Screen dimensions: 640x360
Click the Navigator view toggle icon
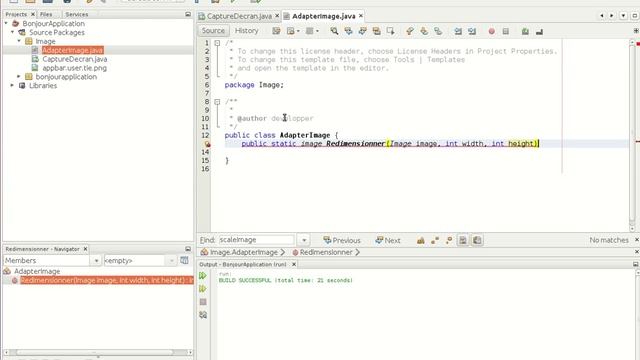[x=184, y=260]
